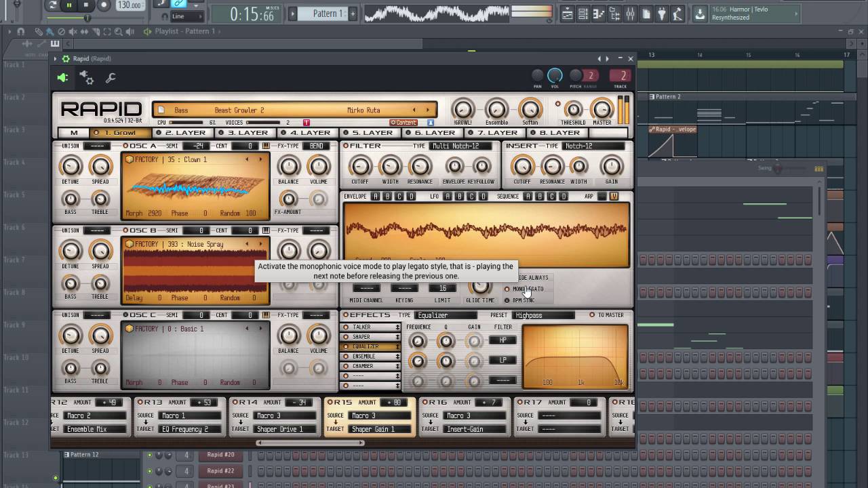Select next preset with right arrow after Mirko Ruta
This screenshot has width=868, height=488.
tap(427, 110)
